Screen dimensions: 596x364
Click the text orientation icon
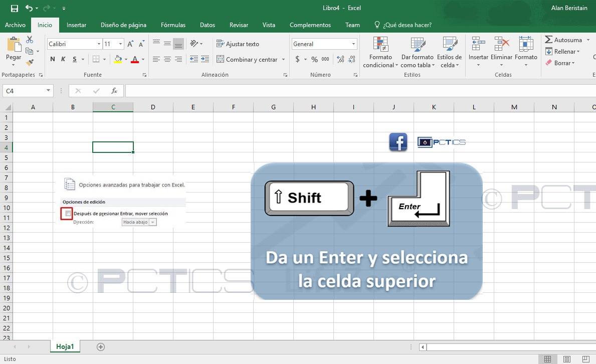(194, 43)
